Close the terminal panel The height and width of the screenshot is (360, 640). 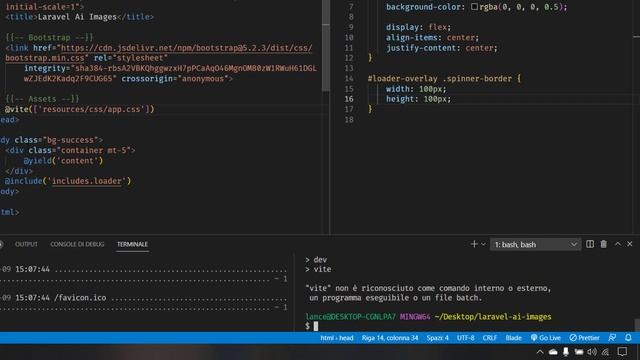click(630, 244)
